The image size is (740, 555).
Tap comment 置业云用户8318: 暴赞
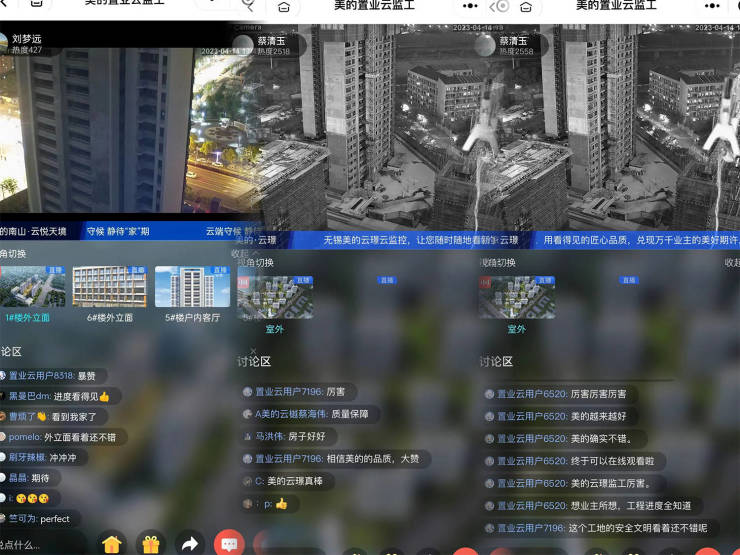click(52, 376)
